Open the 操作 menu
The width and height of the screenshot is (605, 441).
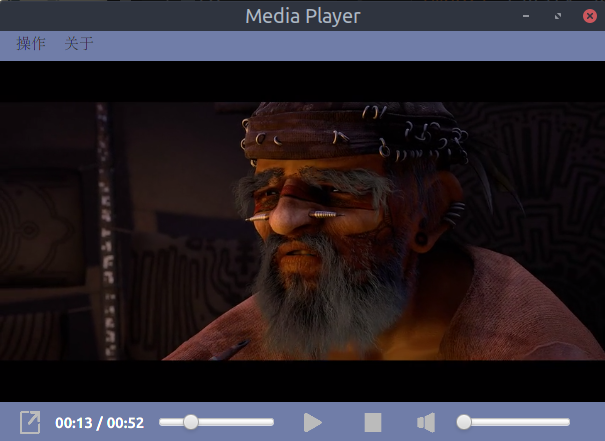pos(31,44)
